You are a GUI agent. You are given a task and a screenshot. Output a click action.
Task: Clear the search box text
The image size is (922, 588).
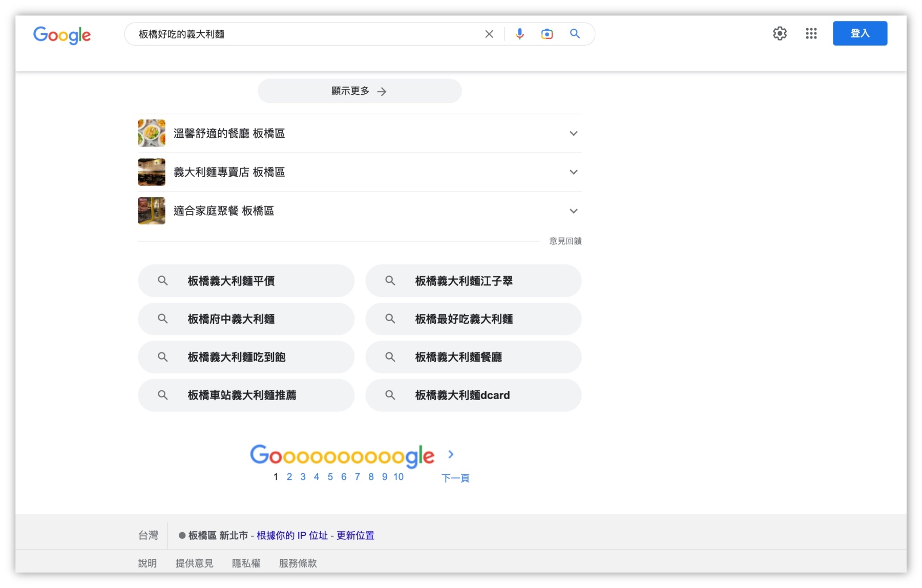tap(489, 34)
